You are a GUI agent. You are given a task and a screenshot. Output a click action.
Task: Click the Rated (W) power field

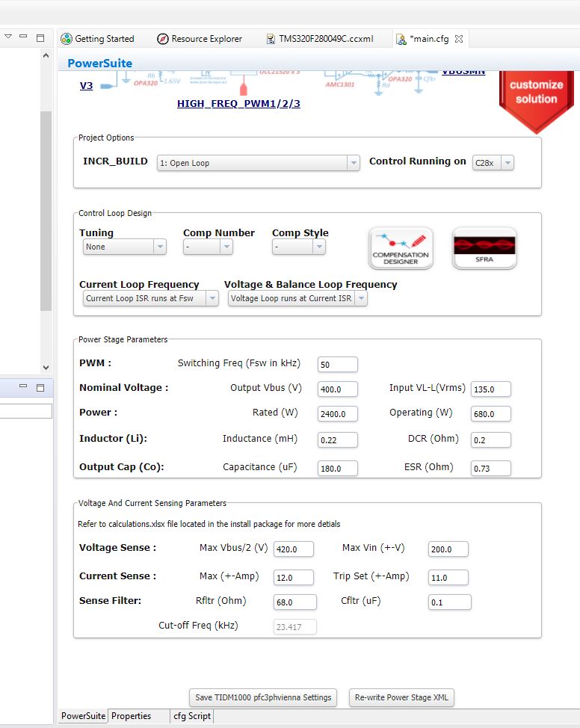coord(338,413)
